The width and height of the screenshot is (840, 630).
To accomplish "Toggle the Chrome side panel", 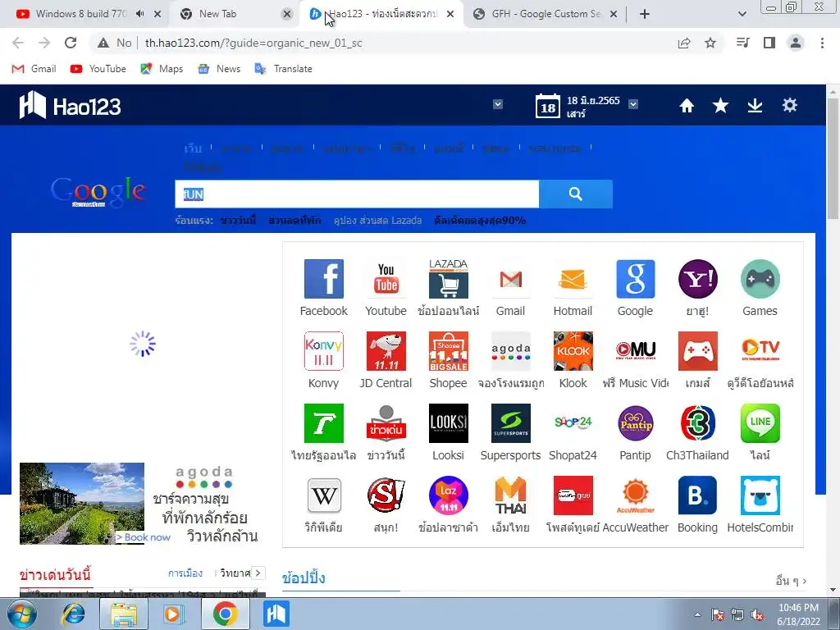I will pos(769,43).
